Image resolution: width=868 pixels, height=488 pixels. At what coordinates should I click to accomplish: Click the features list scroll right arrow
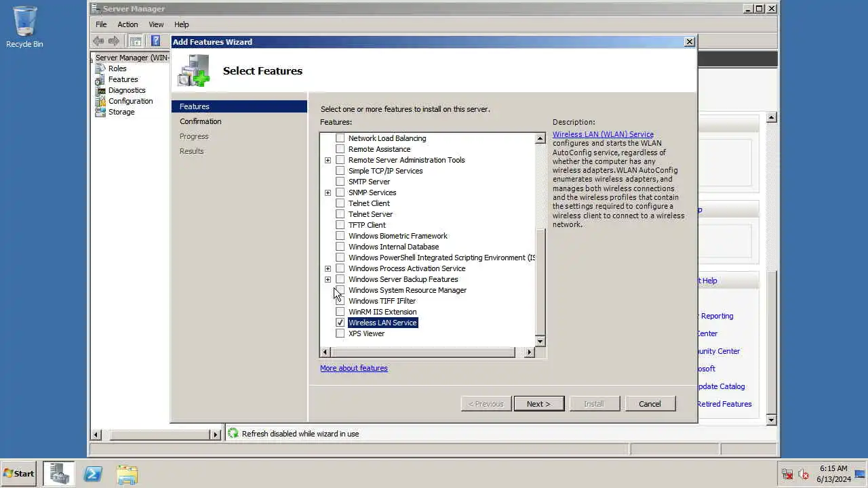pyautogui.click(x=530, y=352)
